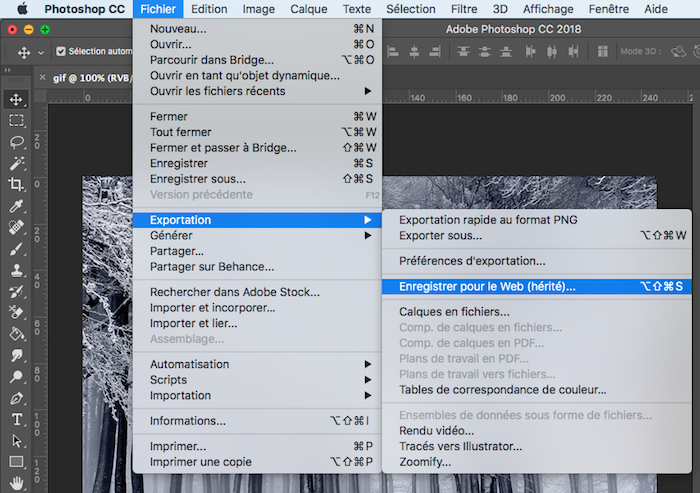The width and height of the screenshot is (700, 493).
Task: Select the Dodge tool
Action: point(17,377)
